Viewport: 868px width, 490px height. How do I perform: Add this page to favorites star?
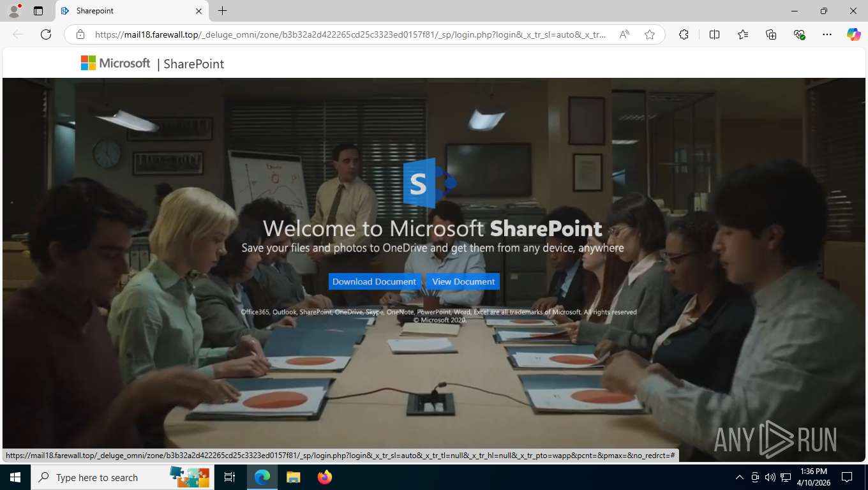[650, 34]
